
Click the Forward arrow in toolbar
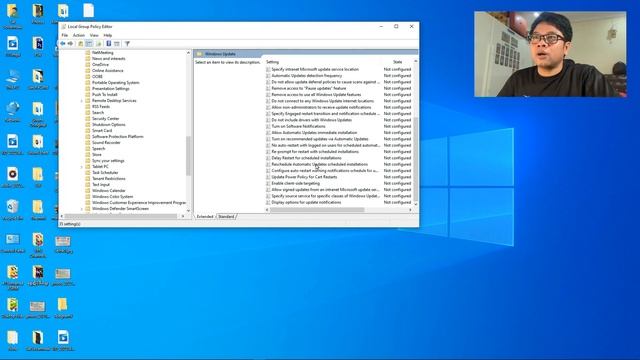coord(70,44)
